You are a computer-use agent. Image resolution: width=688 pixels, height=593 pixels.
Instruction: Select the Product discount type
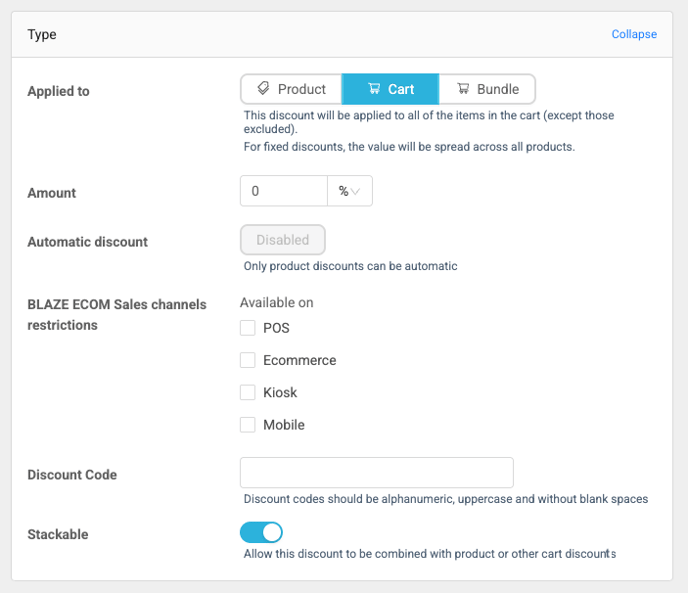[x=291, y=89]
